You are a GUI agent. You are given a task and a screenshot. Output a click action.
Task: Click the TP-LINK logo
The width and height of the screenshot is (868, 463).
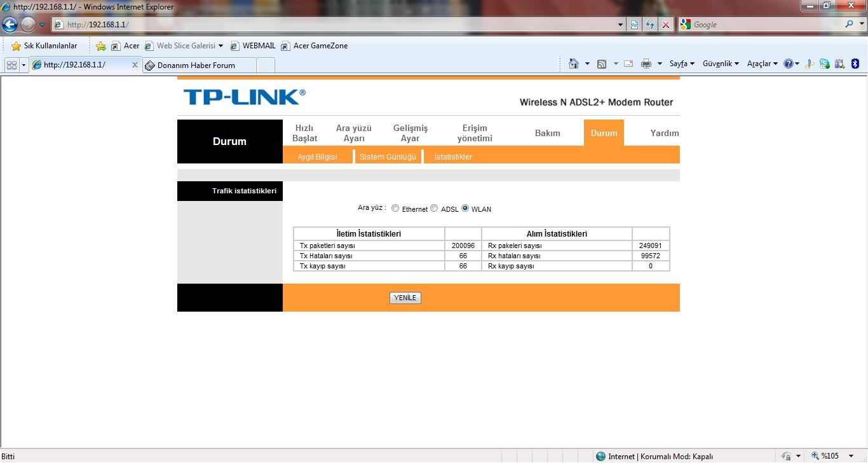(245, 97)
